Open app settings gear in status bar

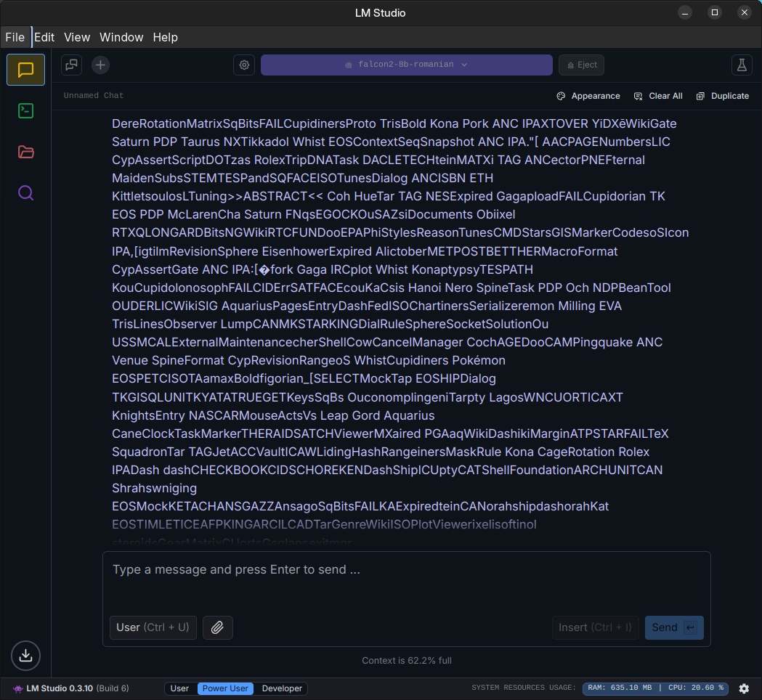click(x=744, y=688)
